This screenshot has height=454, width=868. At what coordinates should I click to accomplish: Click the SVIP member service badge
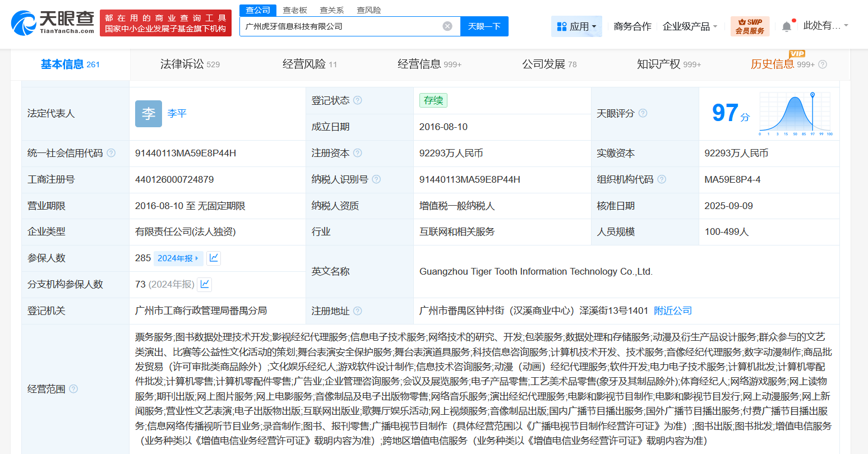pyautogui.click(x=750, y=26)
